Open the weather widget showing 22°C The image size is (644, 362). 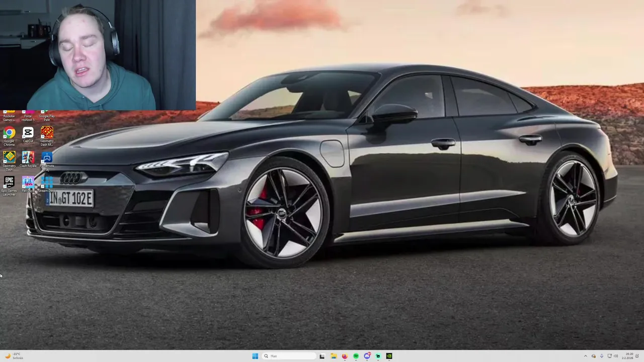(14, 356)
